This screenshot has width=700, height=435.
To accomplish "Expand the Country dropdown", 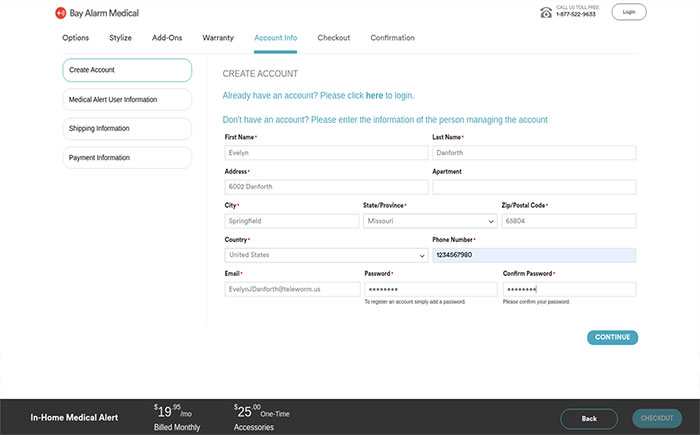I will click(x=326, y=255).
